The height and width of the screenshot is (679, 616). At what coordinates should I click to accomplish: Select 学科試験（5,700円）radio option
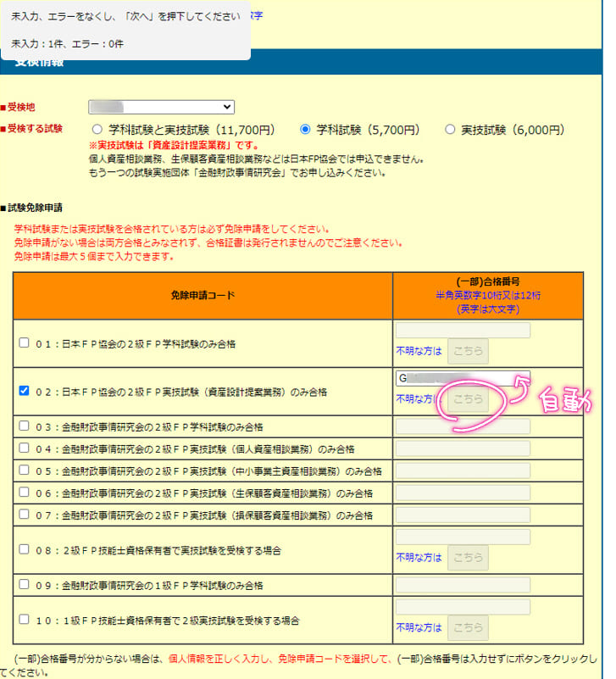pyautogui.click(x=306, y=130)
